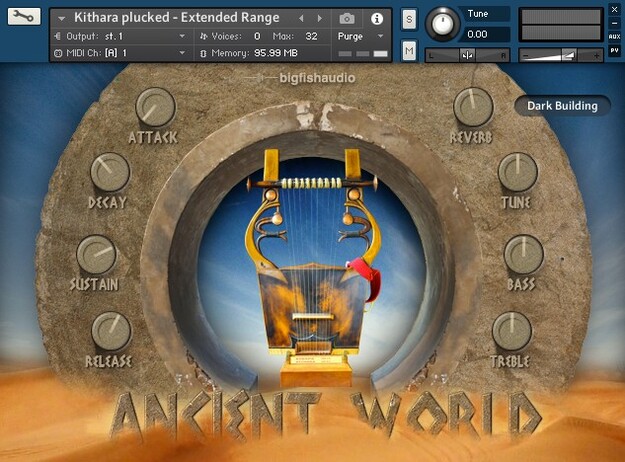The height and width of the screenshot is (462, 625).
Task: Toggle the Solo S button
Action: click(x=409, y=19)
